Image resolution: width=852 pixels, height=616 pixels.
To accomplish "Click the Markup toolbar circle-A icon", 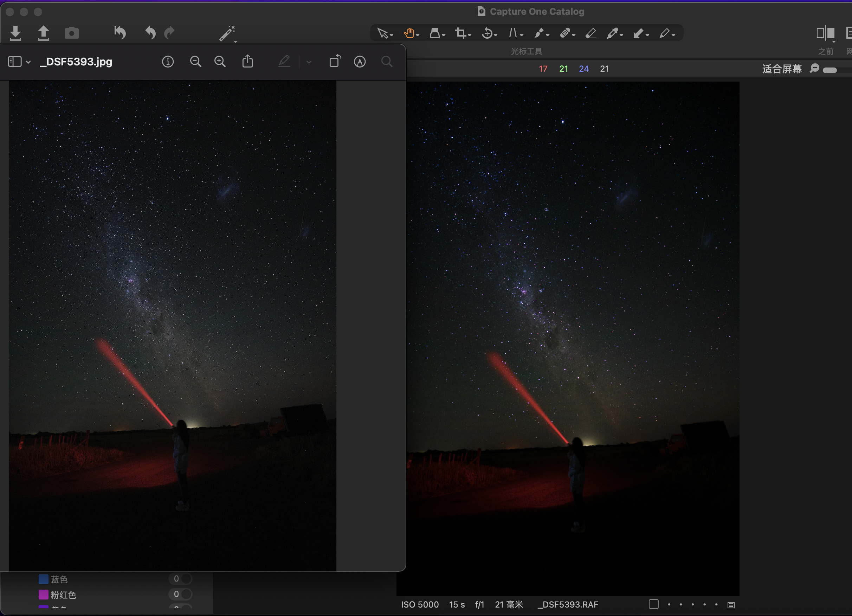I will click(x=360, y=62).
